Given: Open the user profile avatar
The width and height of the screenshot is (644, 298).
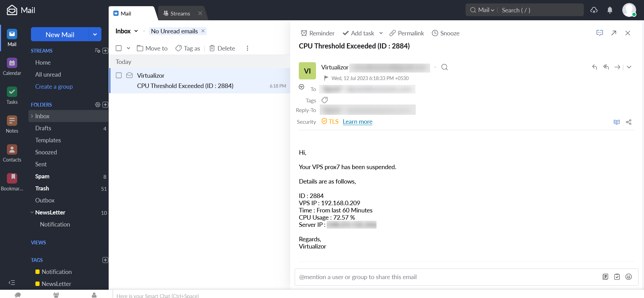Looking at the screenshot, I should pos(629,10).
